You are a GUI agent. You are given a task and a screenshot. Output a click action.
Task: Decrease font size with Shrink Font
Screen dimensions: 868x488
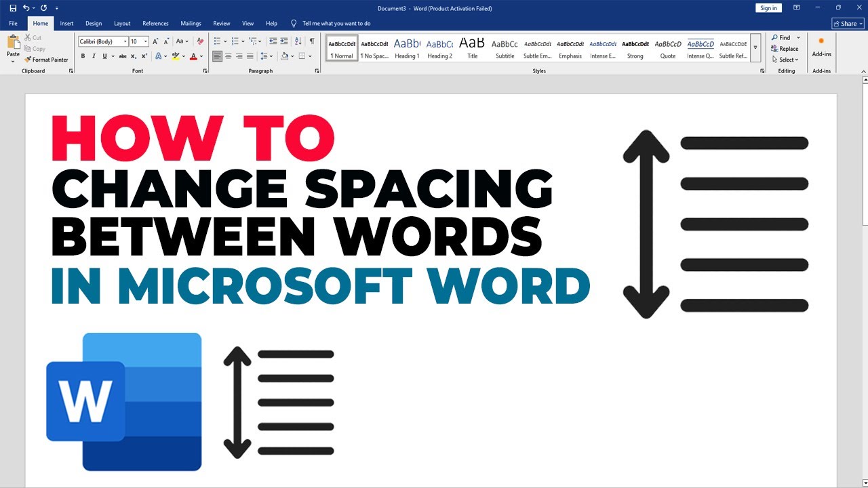click(x=166, y=41)
